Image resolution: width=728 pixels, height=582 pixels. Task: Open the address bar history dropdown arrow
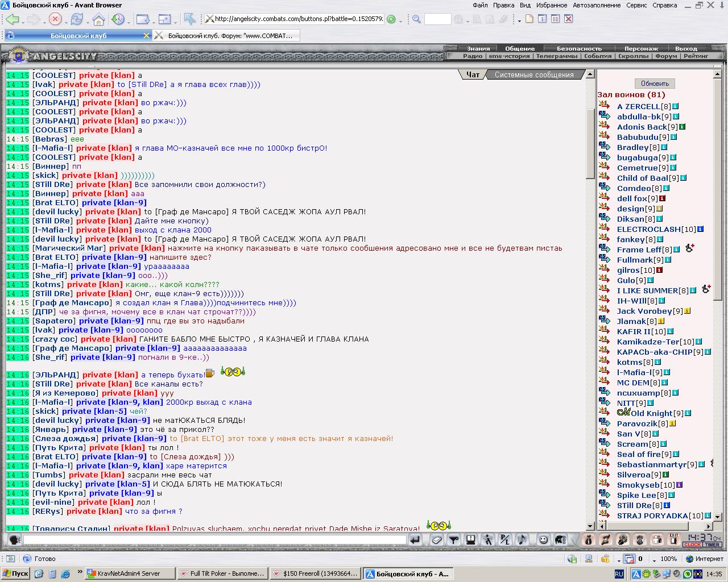point(400,20)
